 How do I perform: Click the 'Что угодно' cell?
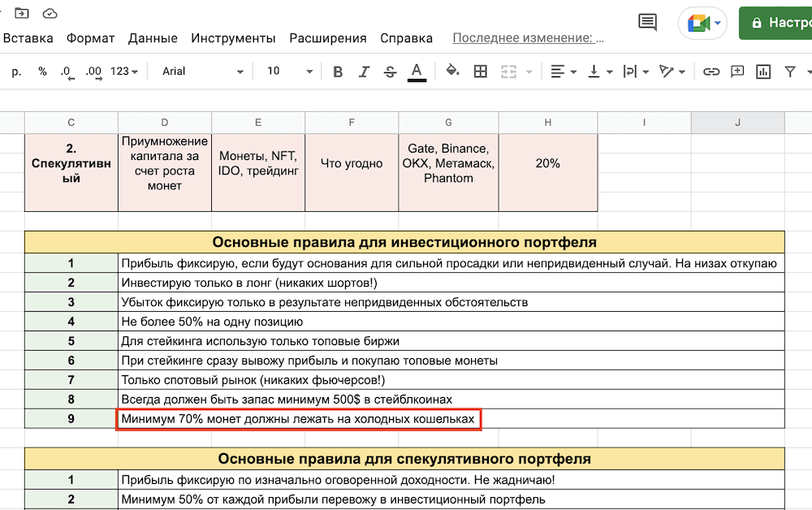352,172
